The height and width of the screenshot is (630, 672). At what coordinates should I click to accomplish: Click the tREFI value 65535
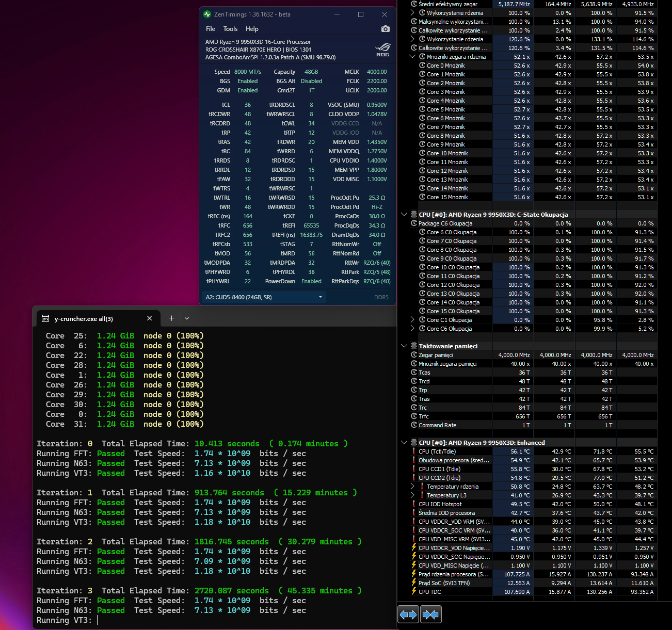point(311,225)
